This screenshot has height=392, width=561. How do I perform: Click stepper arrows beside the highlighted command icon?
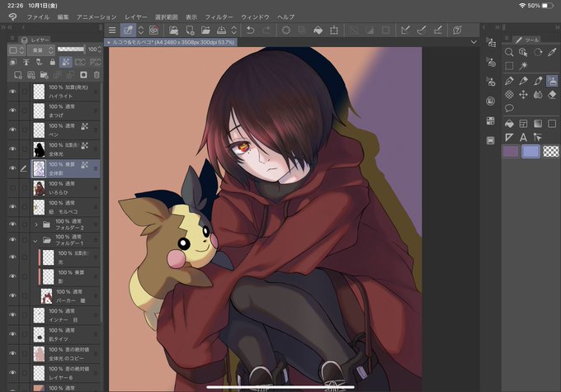(x=141, y=31)
